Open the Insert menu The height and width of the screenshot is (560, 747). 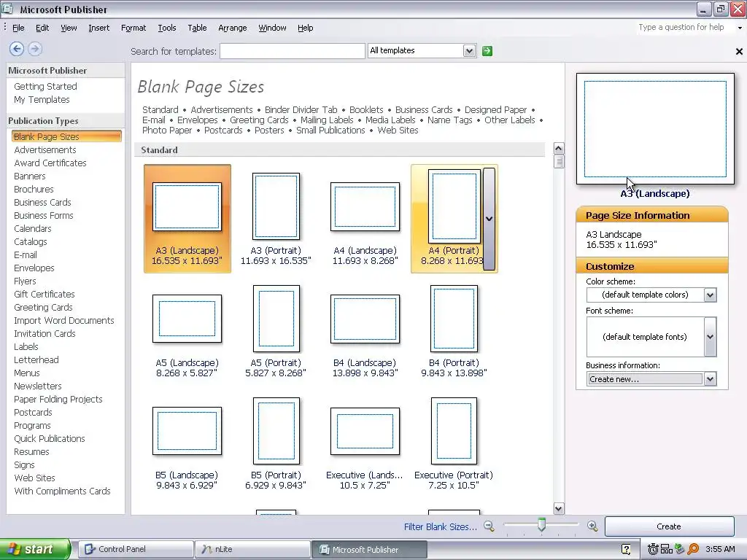click(x=98, y=28)
